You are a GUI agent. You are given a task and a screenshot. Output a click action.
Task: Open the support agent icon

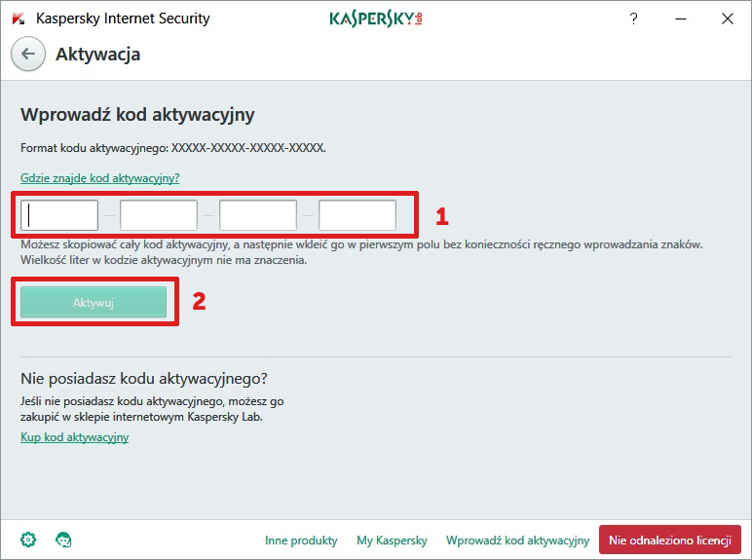pyautogui.click(x=63, y=540)
